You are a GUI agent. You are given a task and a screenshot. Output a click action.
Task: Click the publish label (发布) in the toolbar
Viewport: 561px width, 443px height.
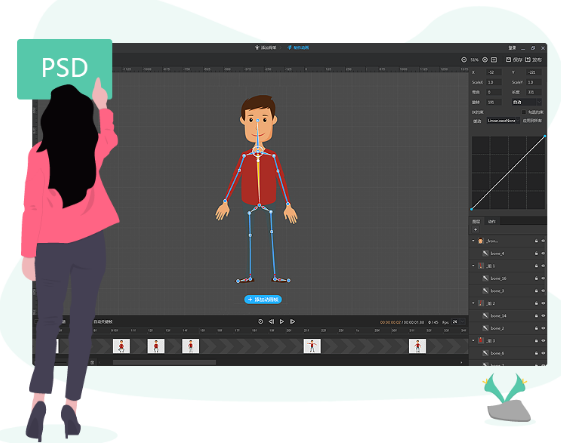click(x=537, y=60)
